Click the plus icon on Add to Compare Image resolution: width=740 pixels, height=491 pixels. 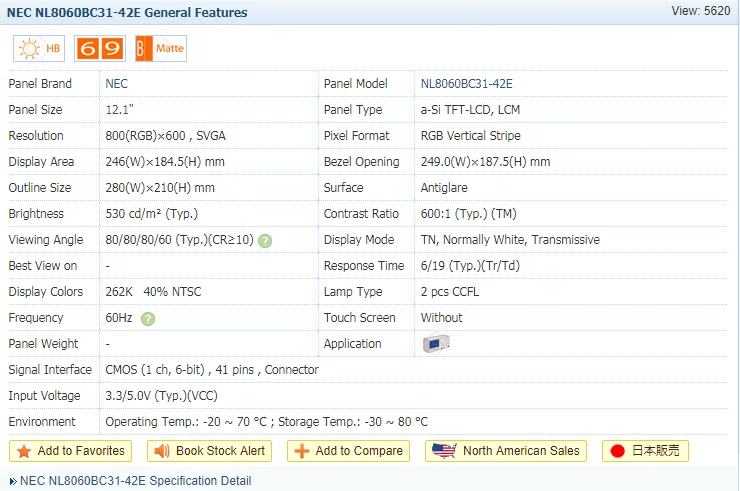pos(302,451)
